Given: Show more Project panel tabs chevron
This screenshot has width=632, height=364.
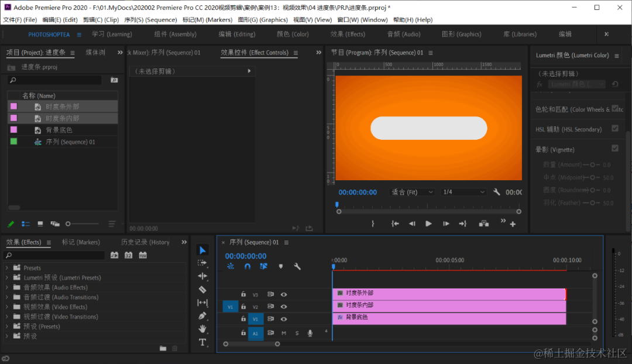Looking at the screenshot, I should pyautogui.click(x=120, y=53).
